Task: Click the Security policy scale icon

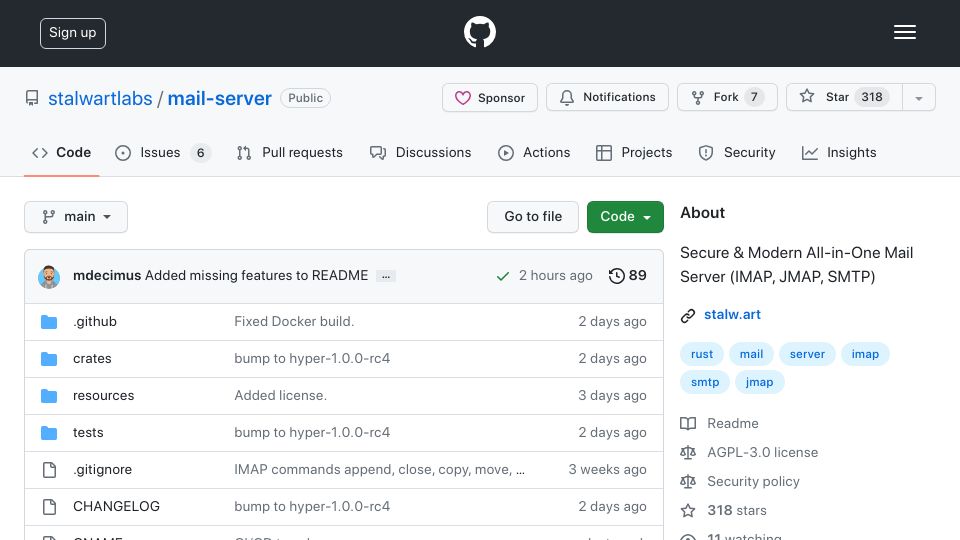Action: [x=688, y=481]
